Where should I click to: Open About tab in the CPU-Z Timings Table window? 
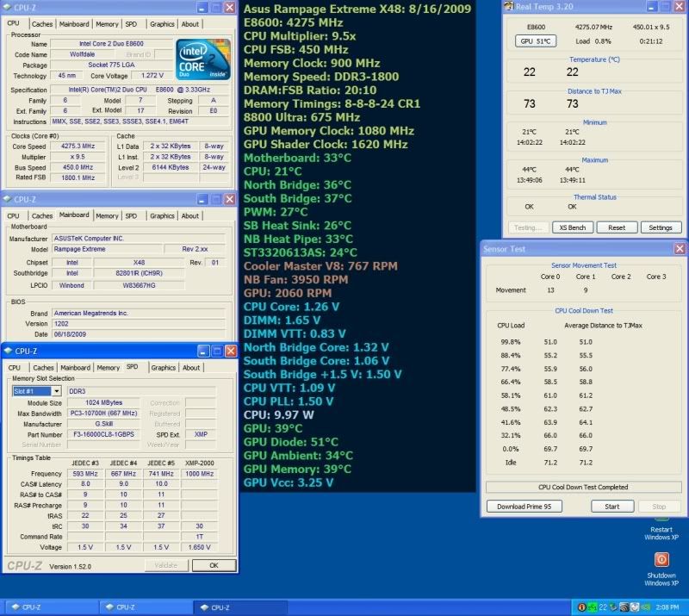[x=191, y=368]
